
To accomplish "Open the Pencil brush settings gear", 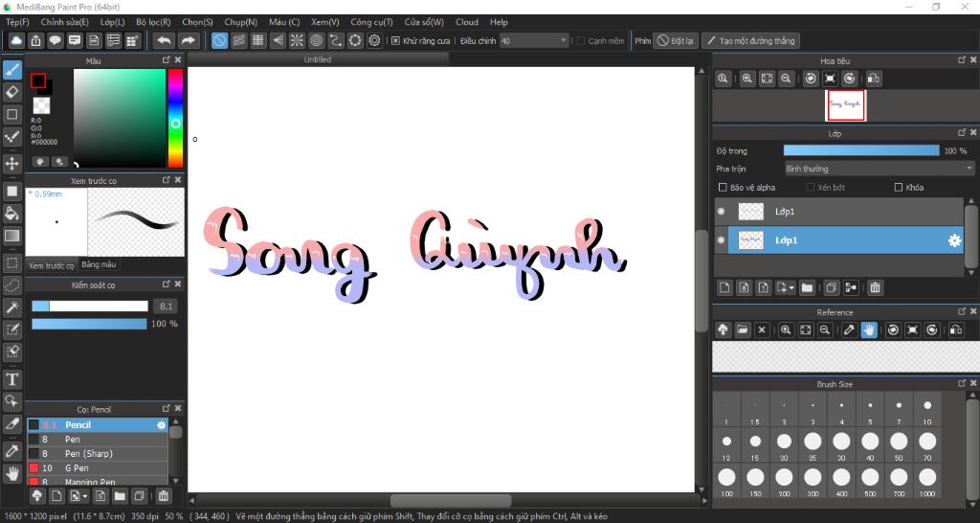I will click(x=161, y=424).
